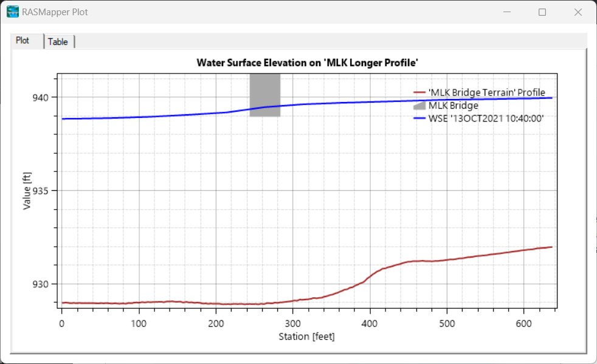
Task: Click the 'MLK Bridge Terrain' Profile legend label
Action: [x=486, y=92]
